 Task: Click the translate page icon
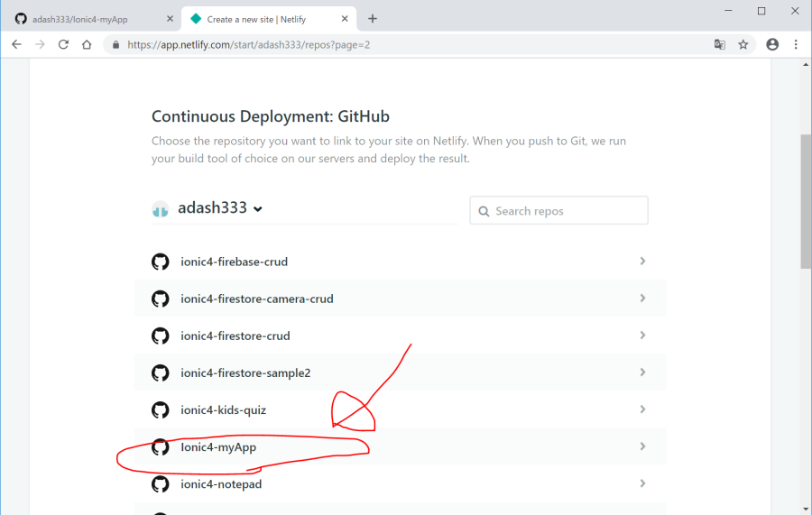click(719, 44)
